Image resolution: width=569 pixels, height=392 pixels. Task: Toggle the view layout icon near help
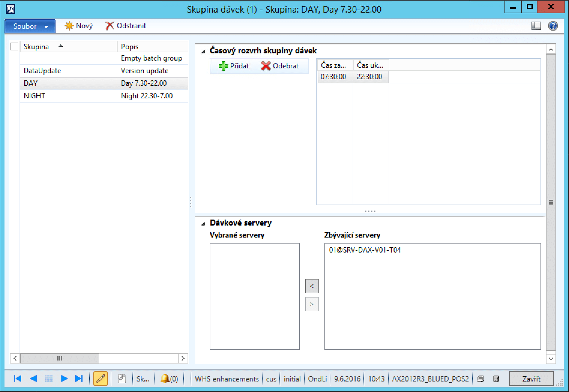(536, 26)
